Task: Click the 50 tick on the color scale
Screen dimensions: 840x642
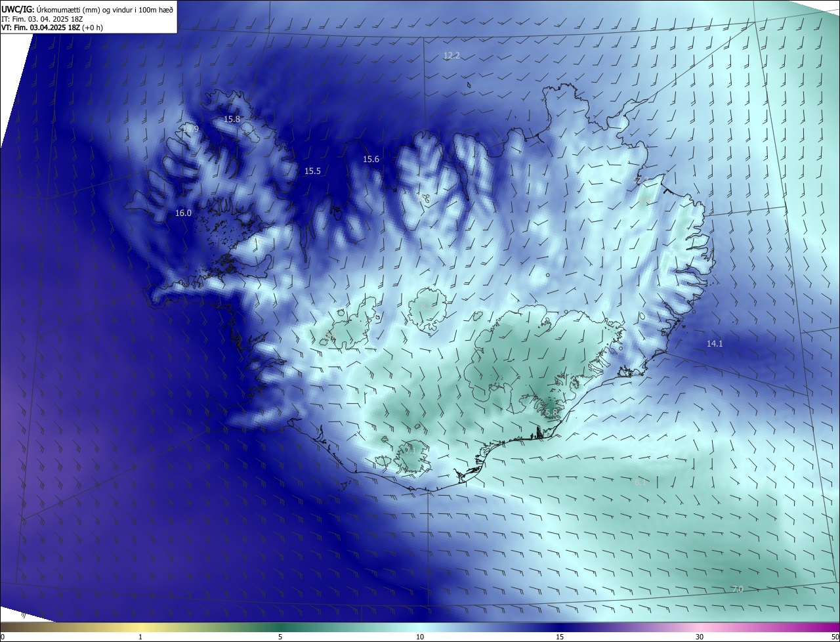Action: pyautogui.click(x=835, y=637)
